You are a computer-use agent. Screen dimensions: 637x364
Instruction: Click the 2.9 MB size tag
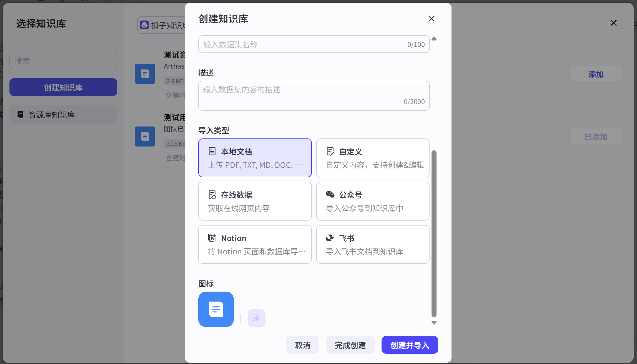coord(175,81)
